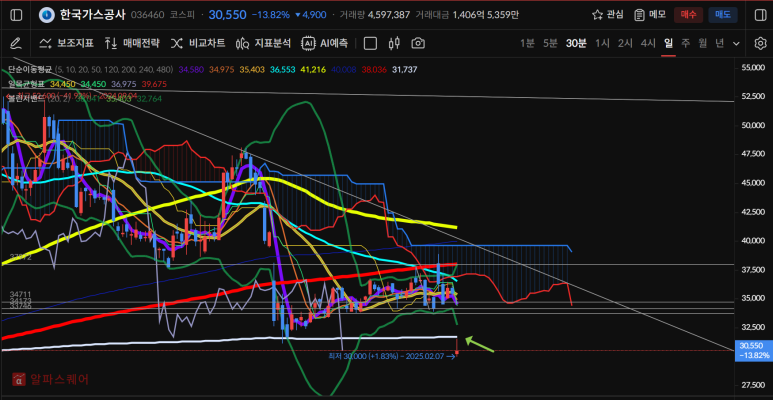Click 볼린저밴드 indicator legend label
773x400 pixels.
(x=26, y=98)
